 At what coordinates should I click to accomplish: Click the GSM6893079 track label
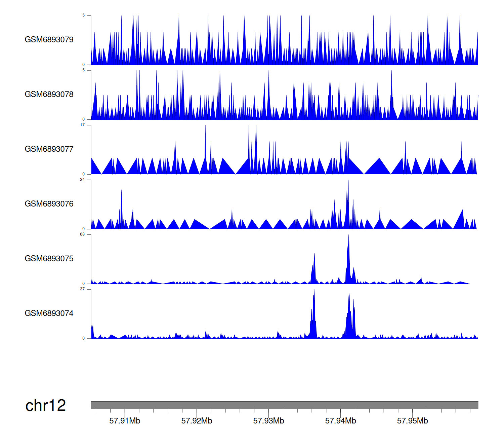click(49, 40)
